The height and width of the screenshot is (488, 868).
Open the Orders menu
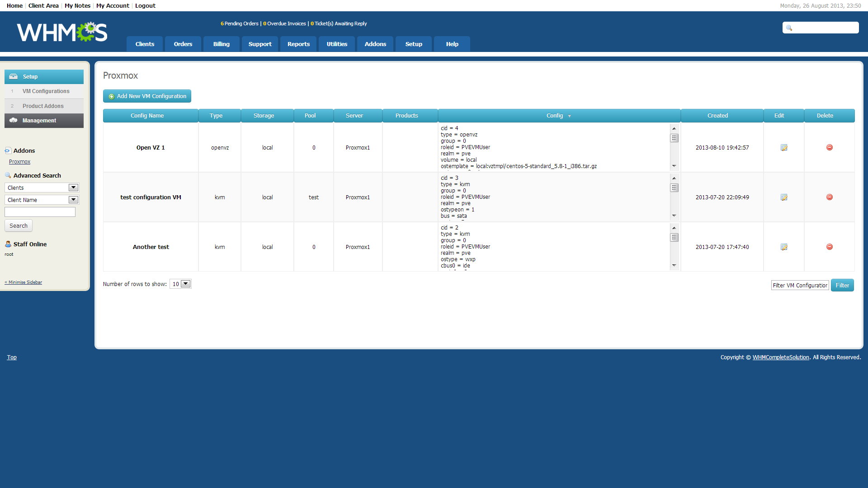(183, 44)
